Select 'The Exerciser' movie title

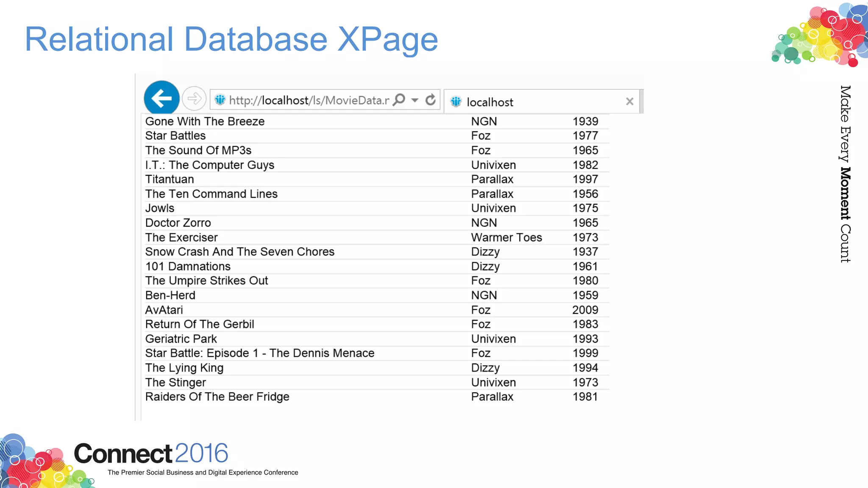[181, 238]
